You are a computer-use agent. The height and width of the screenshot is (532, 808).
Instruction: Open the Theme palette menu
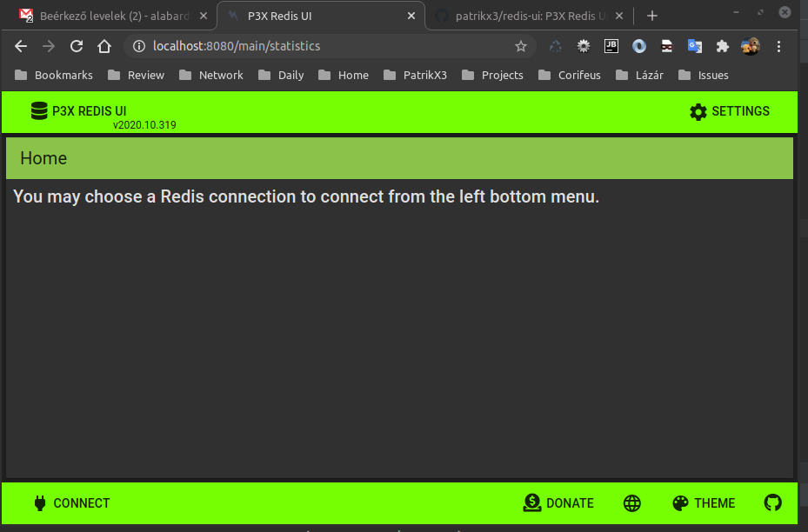[704, 502]
